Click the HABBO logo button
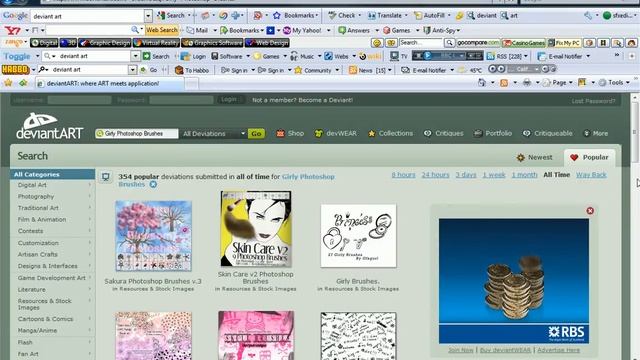640x360 pixels. click(16, 70)
